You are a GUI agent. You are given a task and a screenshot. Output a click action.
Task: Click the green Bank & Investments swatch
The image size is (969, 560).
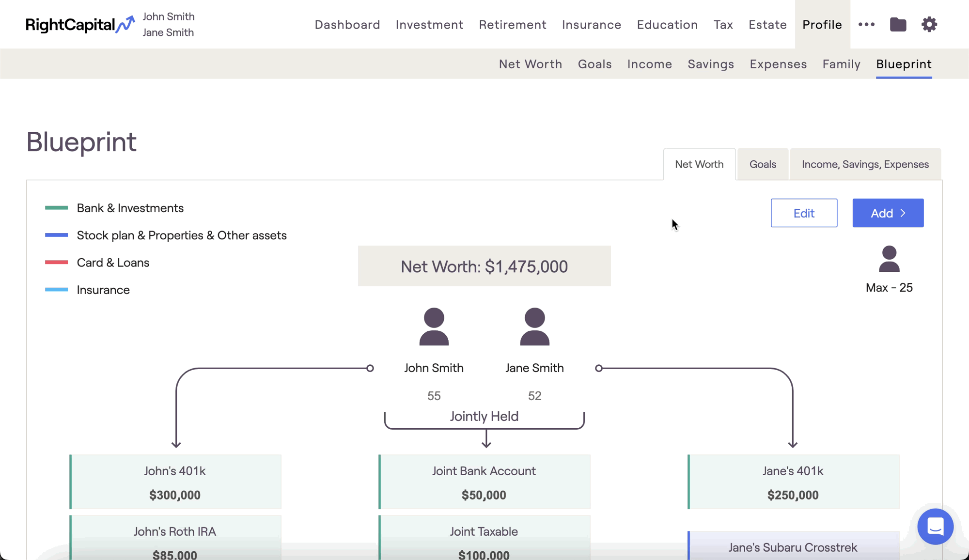point(56,208)
